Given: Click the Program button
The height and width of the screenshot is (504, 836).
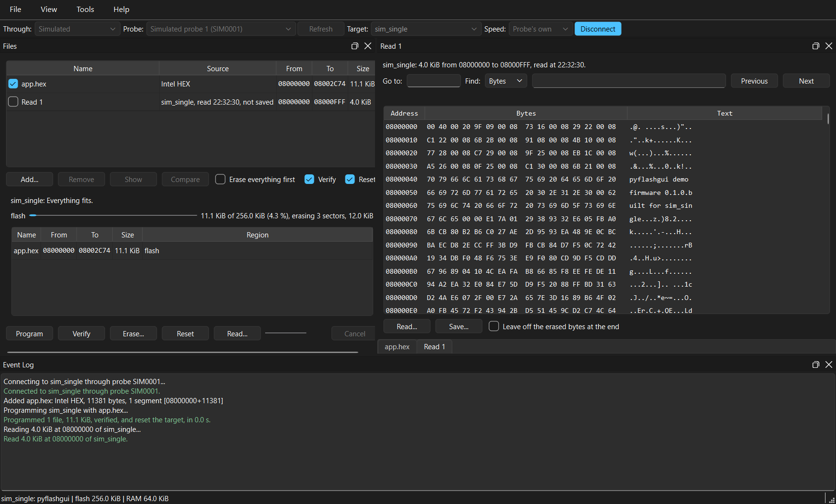Looking at the screenshot, I should pyautogui.click(x=30, y=334).
